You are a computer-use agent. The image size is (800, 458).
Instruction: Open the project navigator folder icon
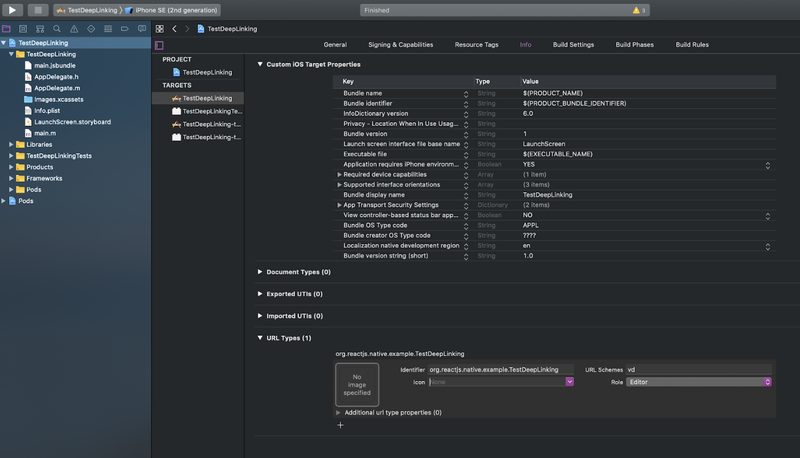pyautogui.click(x=6, y=29)
